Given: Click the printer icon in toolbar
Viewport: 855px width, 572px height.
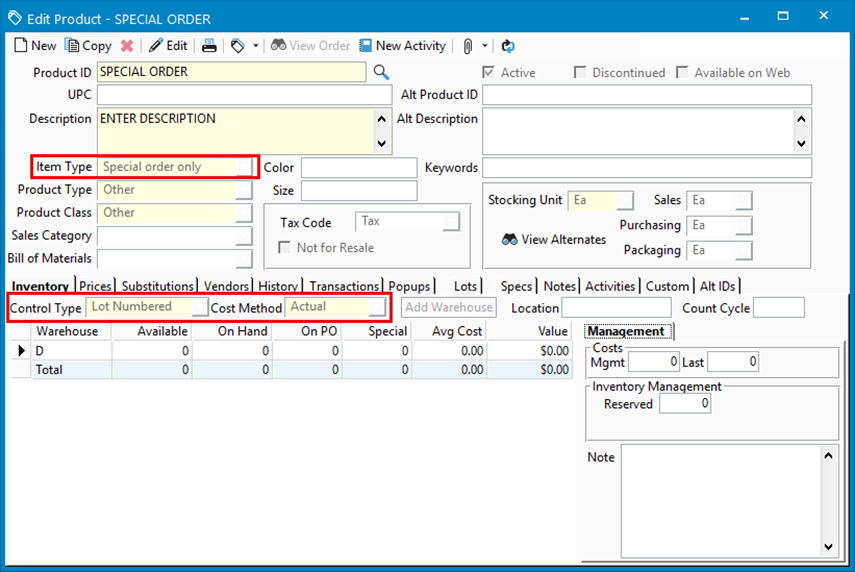Looking at the screenshot, I should pos(209,46).
